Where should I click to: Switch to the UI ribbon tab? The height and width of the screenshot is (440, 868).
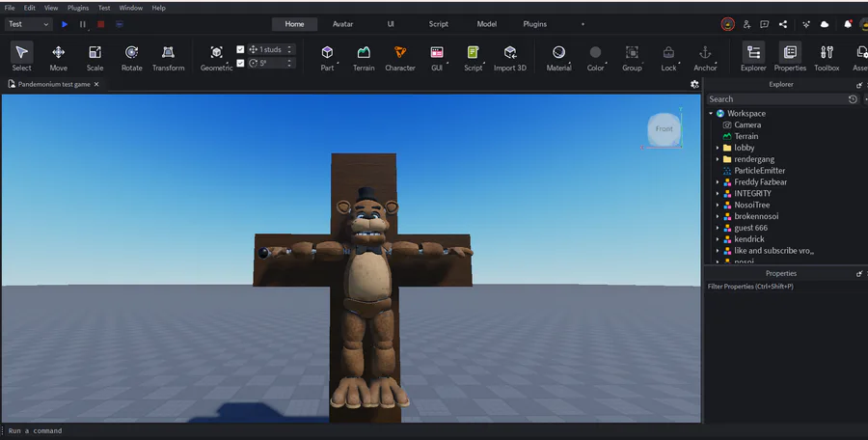click(x=391, y=24)
